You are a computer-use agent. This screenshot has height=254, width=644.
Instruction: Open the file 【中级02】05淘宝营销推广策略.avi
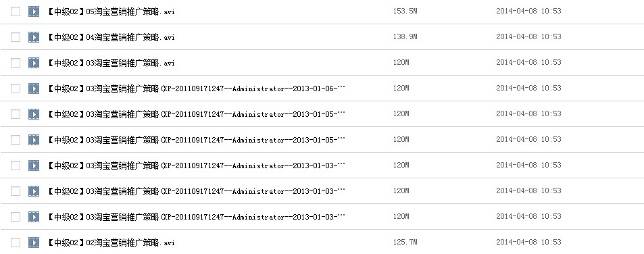110,11
